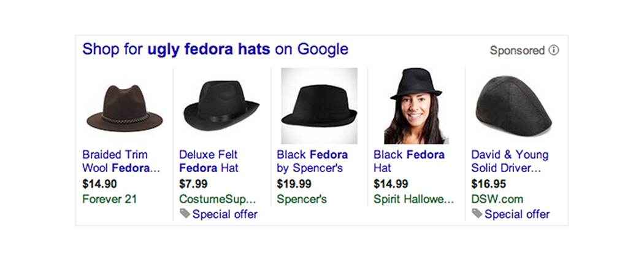Screen dimensions: 644x258
Task: Click the brown braided trim fedora image
Action: [125, 108]
